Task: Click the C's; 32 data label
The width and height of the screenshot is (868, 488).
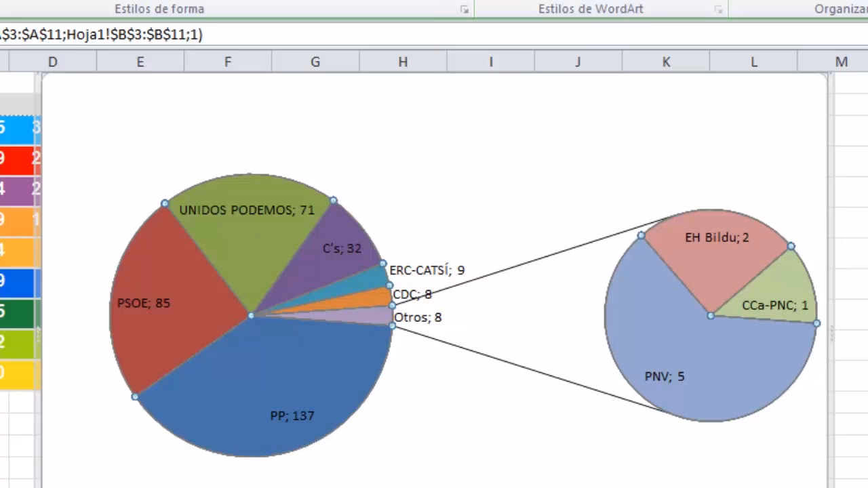Action: tap(342, 248)
